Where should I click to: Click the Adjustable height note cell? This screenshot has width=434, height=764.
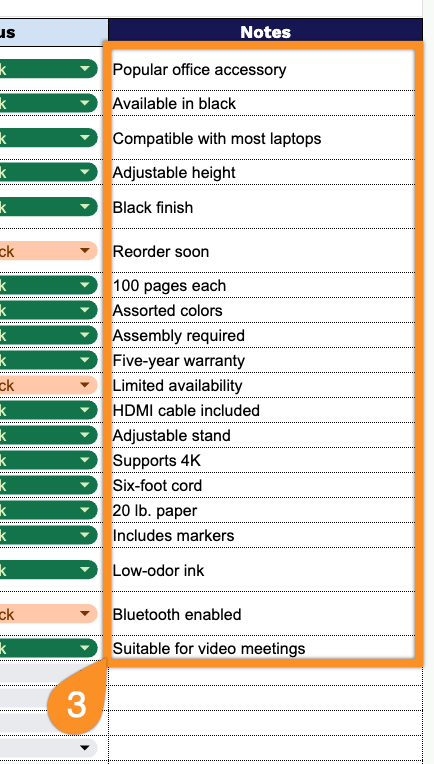click(x=263, y=172)
